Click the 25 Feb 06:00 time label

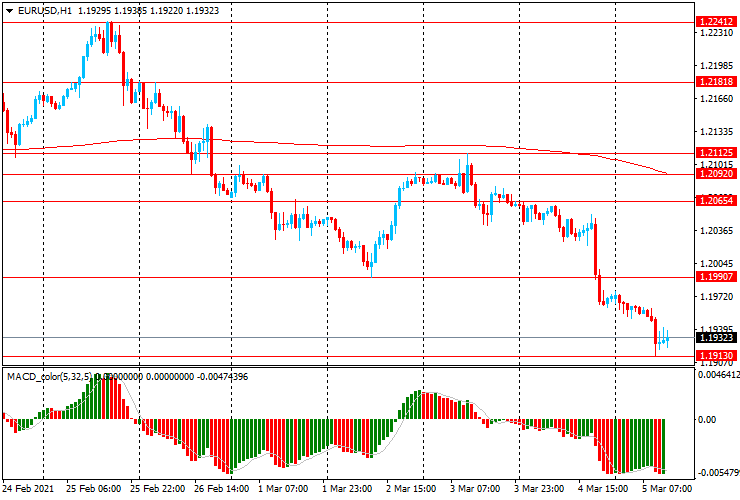point(93,488)
